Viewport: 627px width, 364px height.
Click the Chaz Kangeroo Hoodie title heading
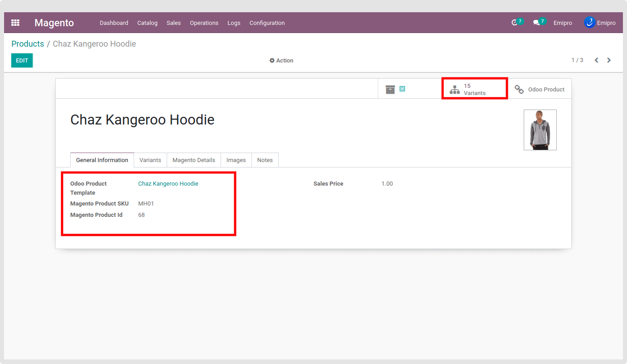[142, 120]
